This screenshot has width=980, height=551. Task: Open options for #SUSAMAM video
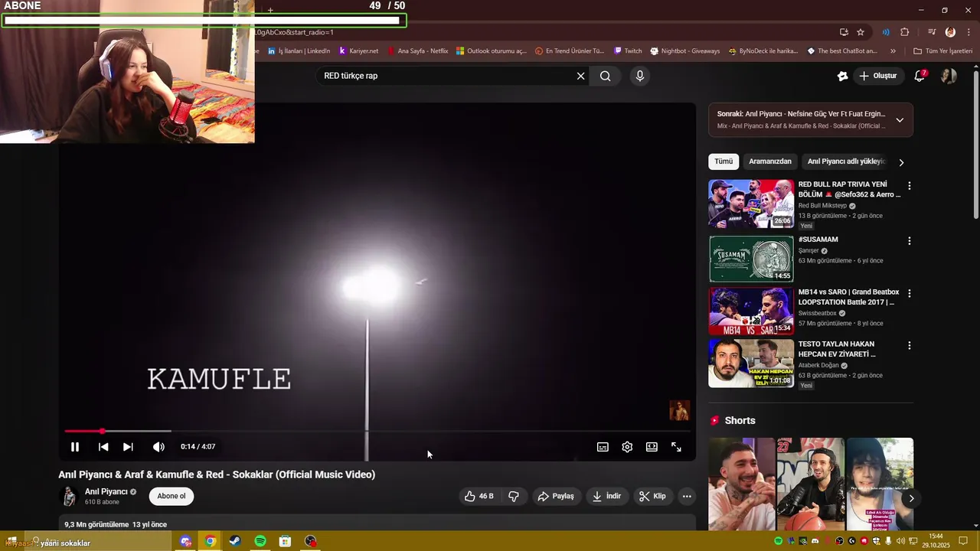click(x=910, y=241)
